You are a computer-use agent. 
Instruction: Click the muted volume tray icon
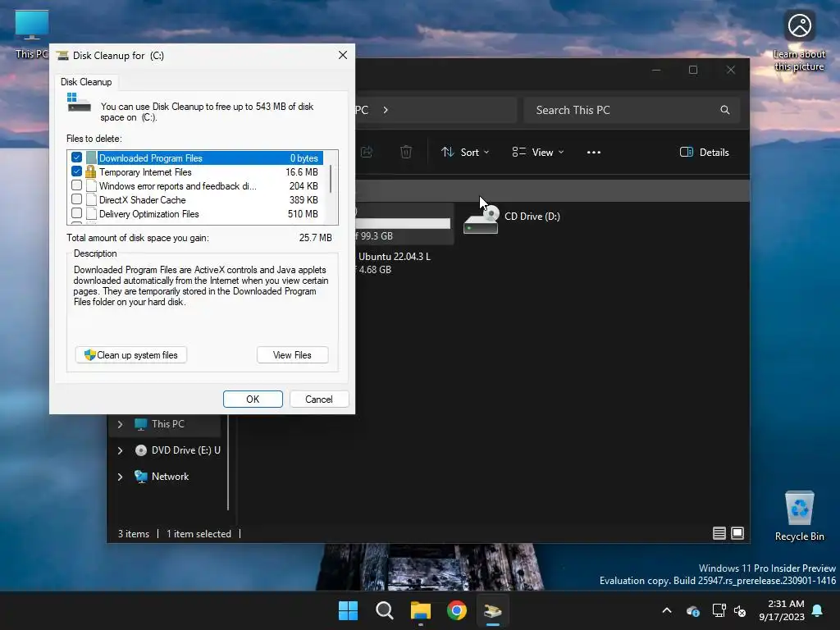pyautogui.click(x=741, y=610)
